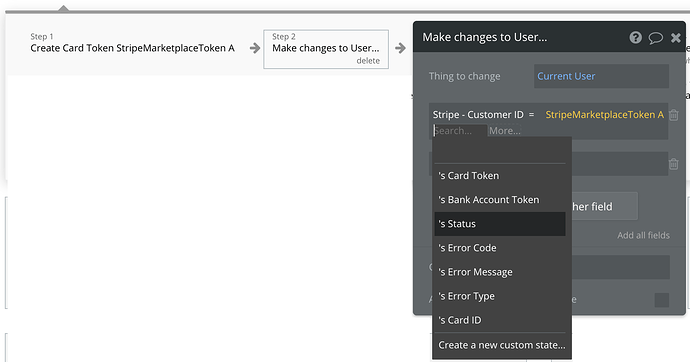This screenshot has height=362, width=690.
Task: Click the Only when condition field
Action: click(620, 267)
